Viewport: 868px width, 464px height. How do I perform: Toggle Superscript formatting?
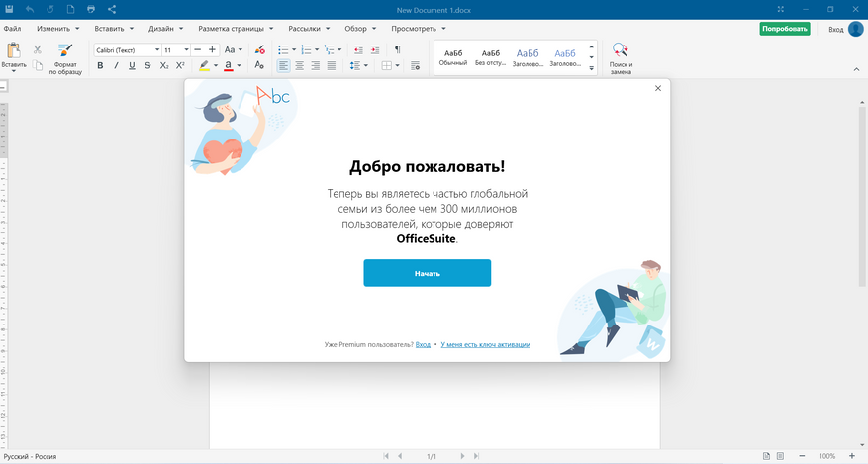click(180, 66)
